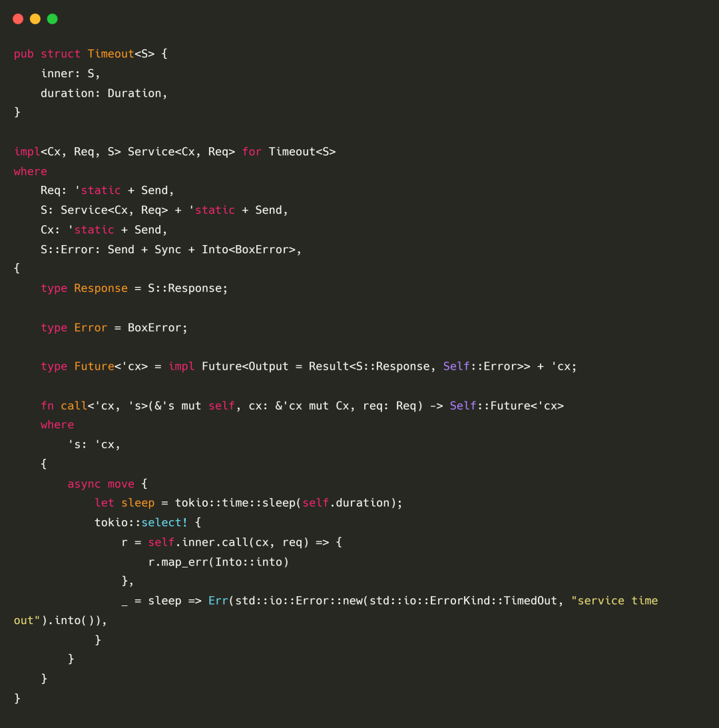This screenshot has width=719, height=728.
Task: Click the 'pub' keyword on the first line
Action: coord(23,54)
